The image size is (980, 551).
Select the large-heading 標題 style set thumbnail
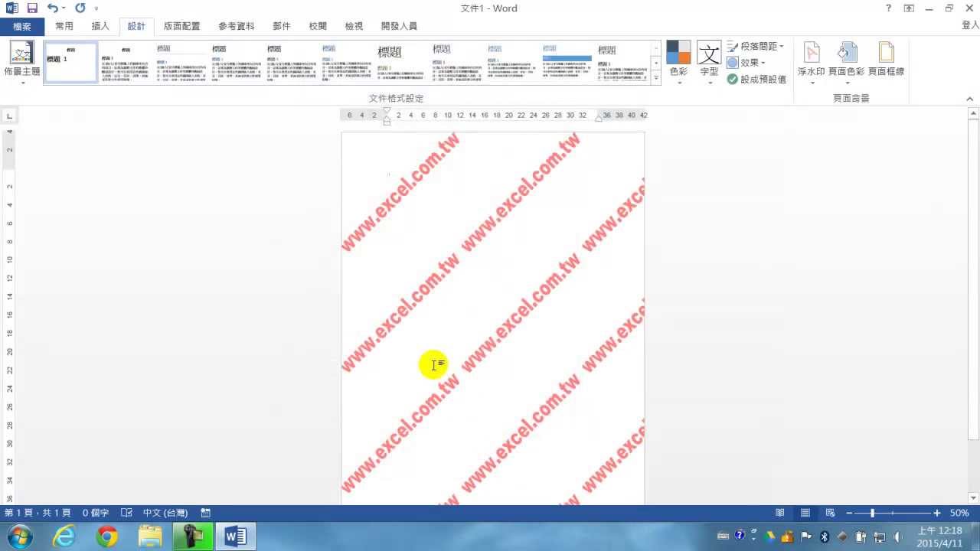(x=402, y=62)
